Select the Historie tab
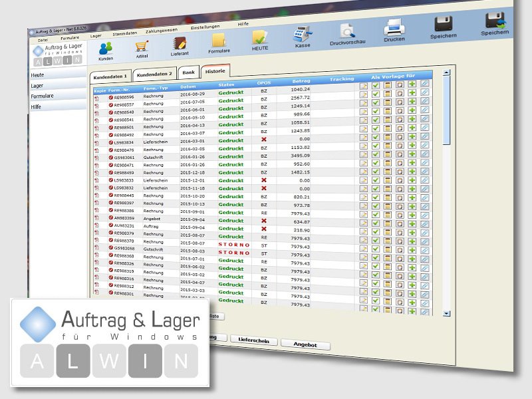 tap(215, 70)
